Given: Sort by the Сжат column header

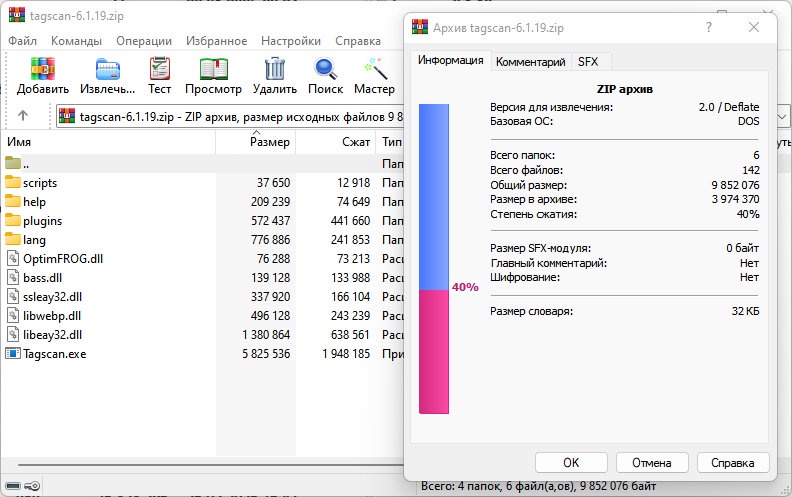Looking at the screenshot, I should pyautogui.click(x=335, y=141).
